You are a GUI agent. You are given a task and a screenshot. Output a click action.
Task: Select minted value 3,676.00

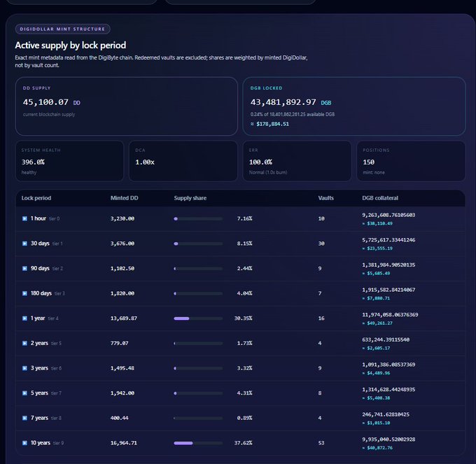122,244
